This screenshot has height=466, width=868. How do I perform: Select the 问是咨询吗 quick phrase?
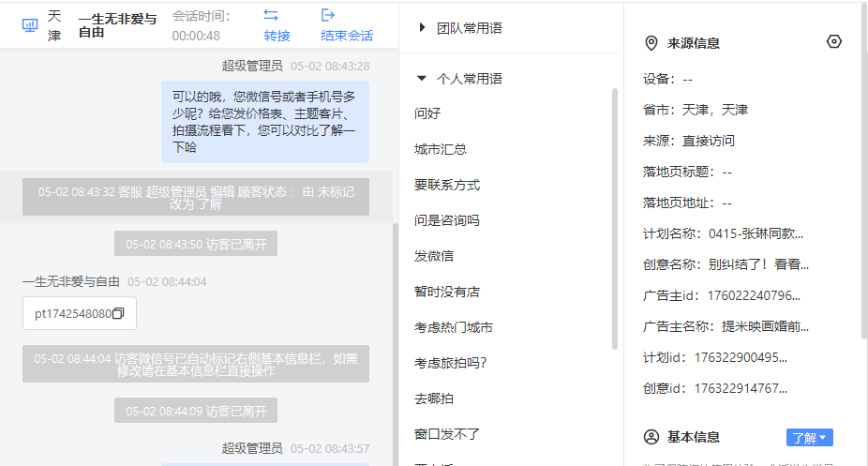(x=447, y=220)
